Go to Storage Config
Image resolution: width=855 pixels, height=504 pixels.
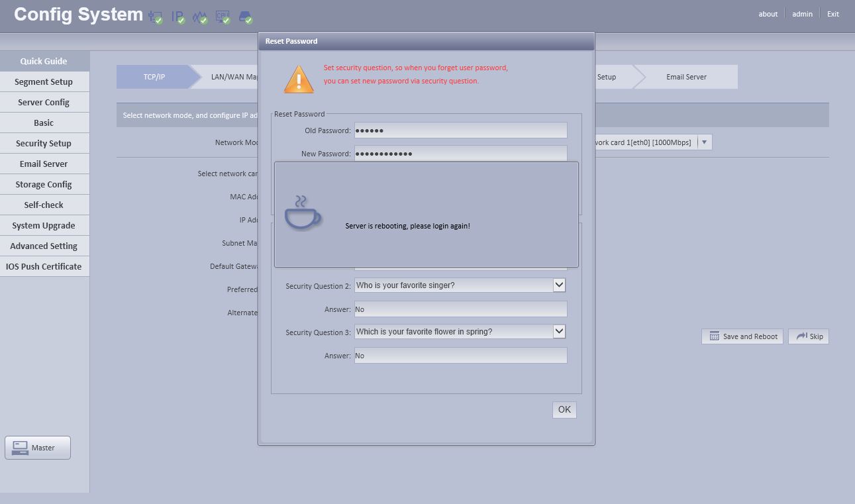44,185
